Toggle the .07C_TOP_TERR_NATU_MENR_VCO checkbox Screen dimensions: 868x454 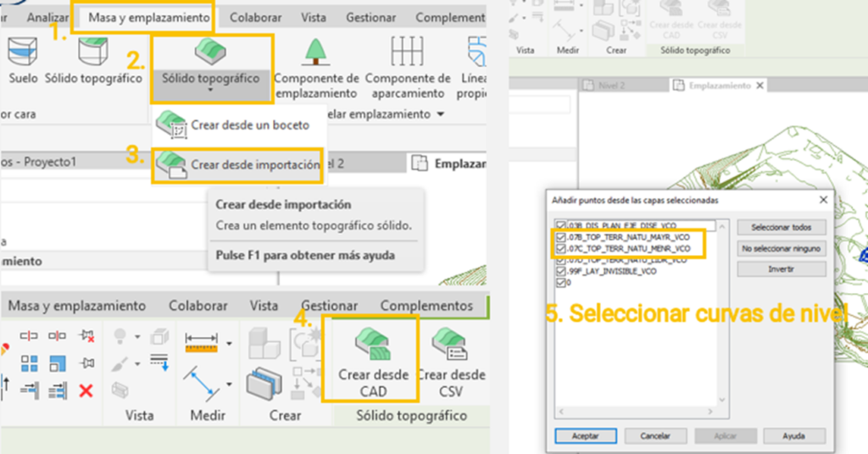tap(561, 249)
